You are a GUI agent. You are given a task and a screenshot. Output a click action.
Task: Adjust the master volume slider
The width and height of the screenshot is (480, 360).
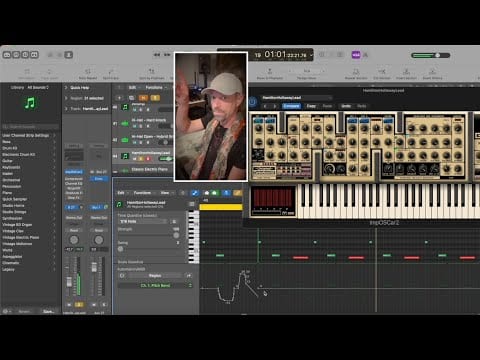coord(431,55)
